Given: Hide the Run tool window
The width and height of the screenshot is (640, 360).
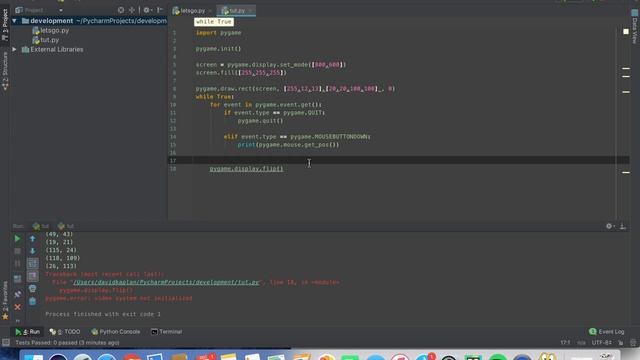Looking at the screenshot, I should pos(623,226).
